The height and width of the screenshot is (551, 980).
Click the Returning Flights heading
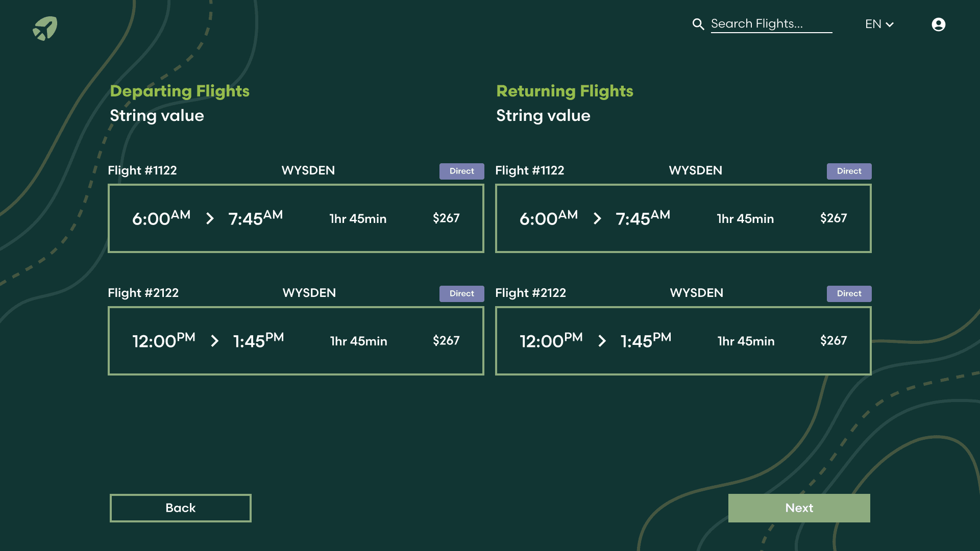point(565,91)
